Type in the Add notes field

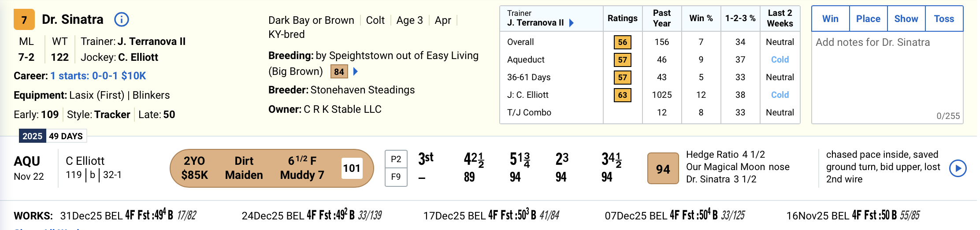pyautogui.click(x=887, y=75)
